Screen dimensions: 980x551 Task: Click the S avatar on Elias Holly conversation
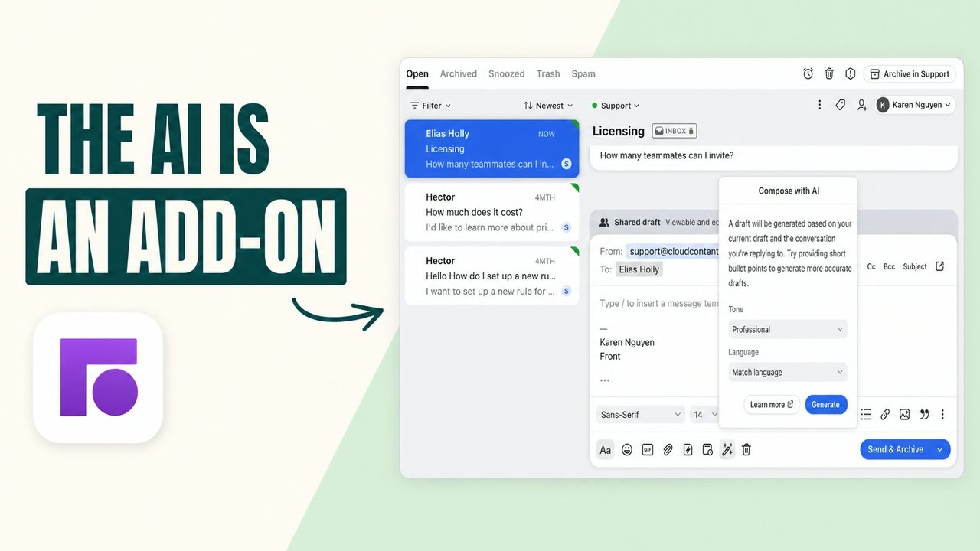tap(567, 164)
